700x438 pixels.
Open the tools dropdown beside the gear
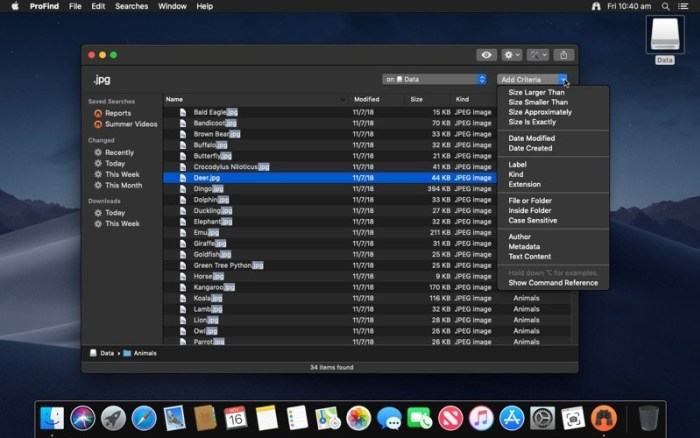(538, 55)
